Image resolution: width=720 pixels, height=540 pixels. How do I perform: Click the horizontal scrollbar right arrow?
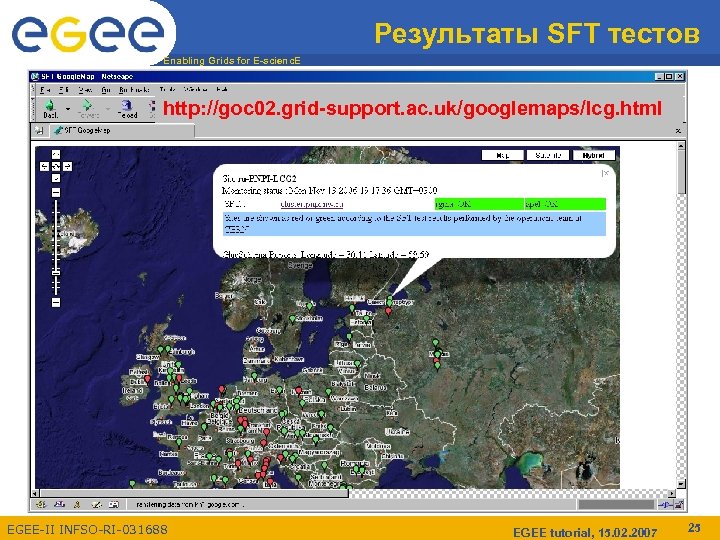(672, 494)
